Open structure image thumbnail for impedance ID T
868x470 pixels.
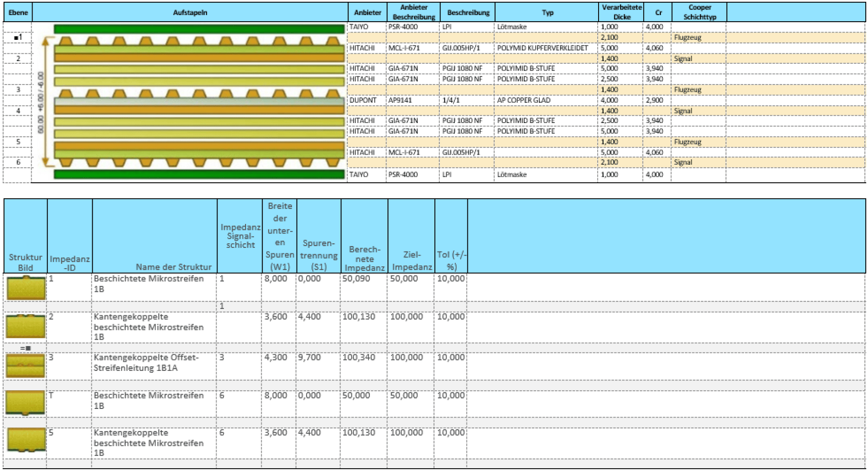(25, 403)
